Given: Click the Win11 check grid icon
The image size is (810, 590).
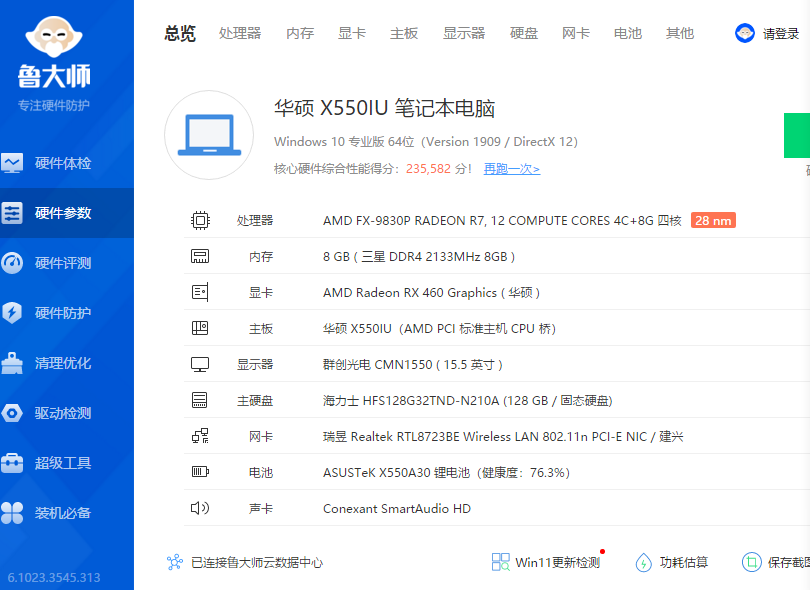Looking at the screenshot, I should [500, 562].
